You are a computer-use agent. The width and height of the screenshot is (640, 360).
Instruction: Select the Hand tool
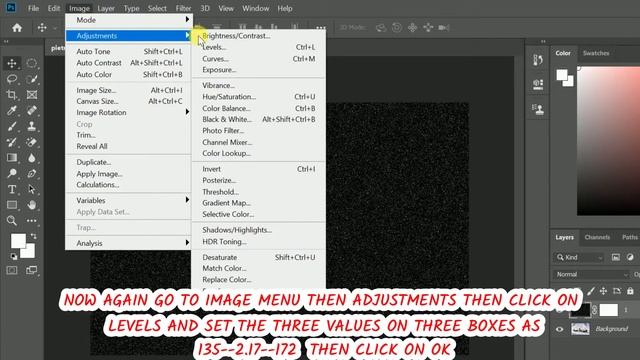[32, 205]
